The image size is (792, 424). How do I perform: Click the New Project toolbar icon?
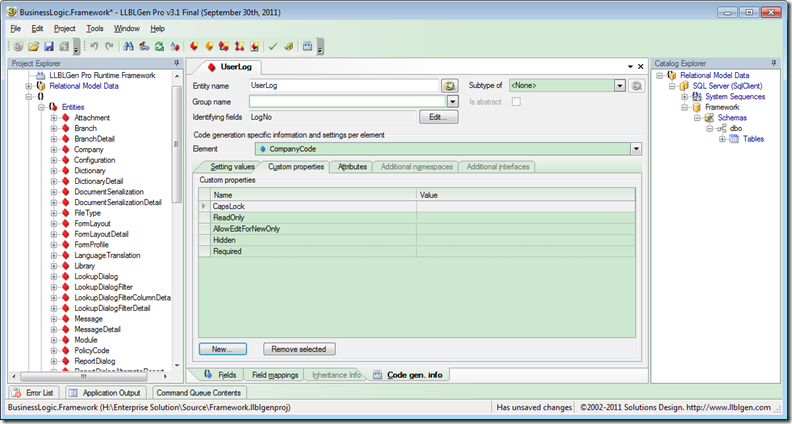point(18,46)
